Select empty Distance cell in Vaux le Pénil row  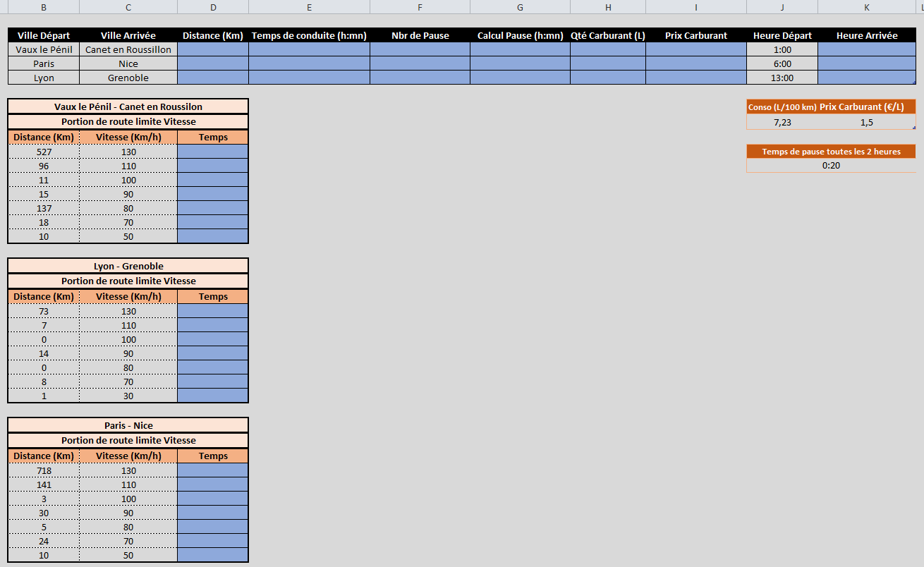tap(213, 49)
